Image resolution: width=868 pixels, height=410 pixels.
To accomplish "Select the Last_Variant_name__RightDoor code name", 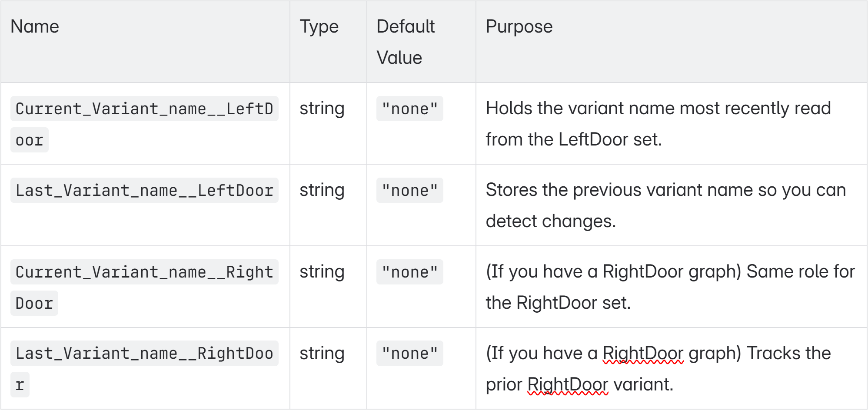I will [x=144, y=354].
